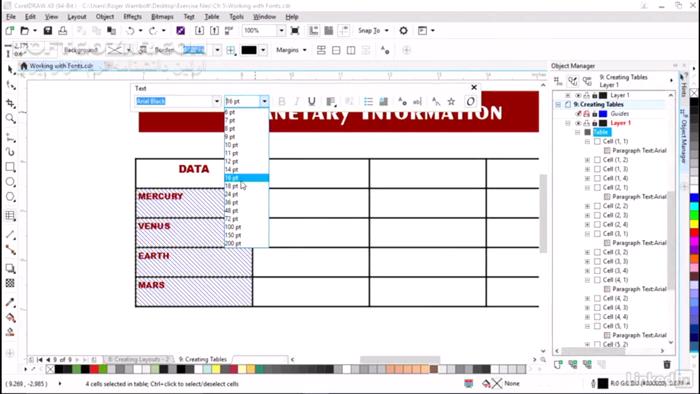This screenshot has width=700, height=394.
Task: Open the Bitmaps menu
Action: 162,17
